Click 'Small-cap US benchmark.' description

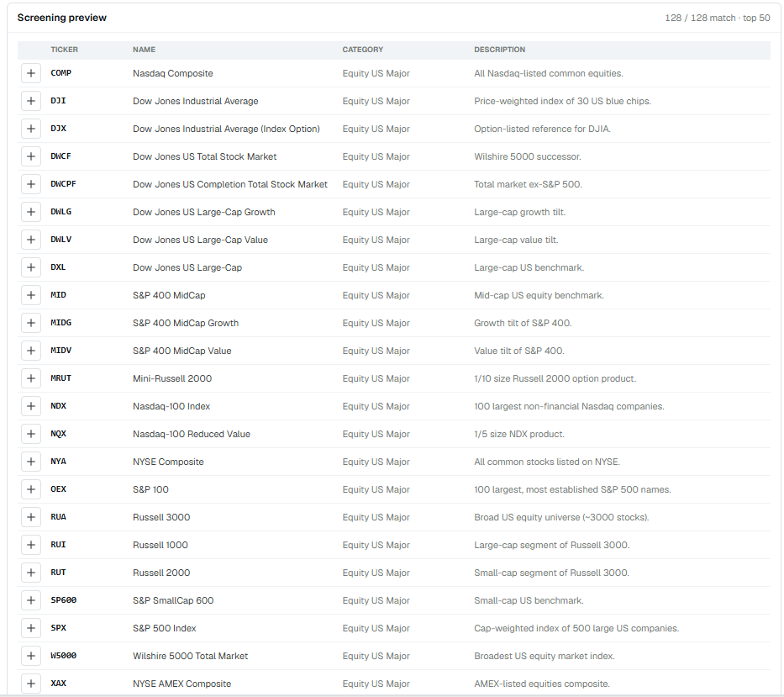[529, 601]
